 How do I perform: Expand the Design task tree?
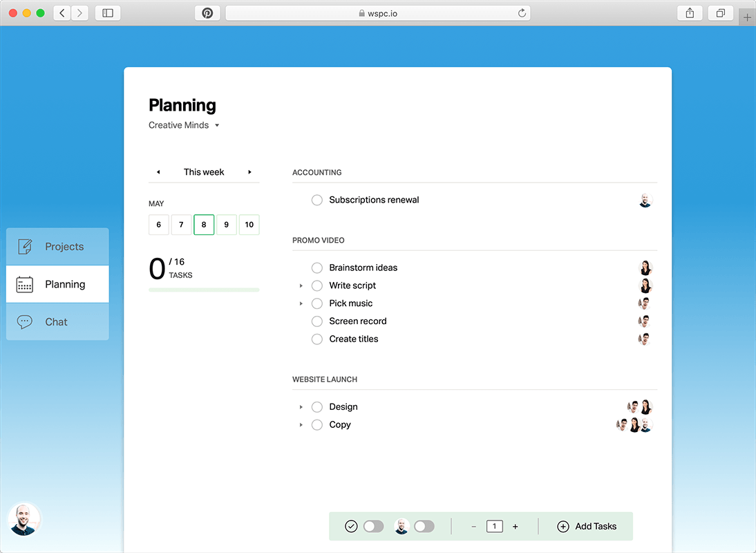click(301, 407)
